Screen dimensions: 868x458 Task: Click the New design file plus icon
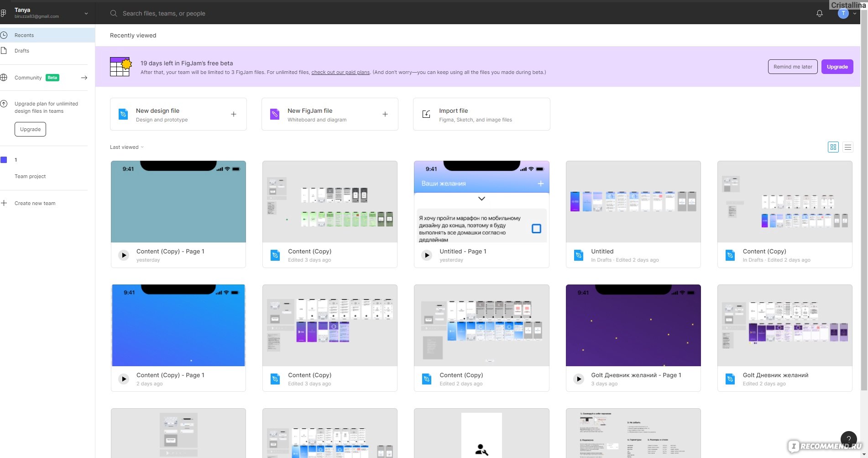point(234,114)
